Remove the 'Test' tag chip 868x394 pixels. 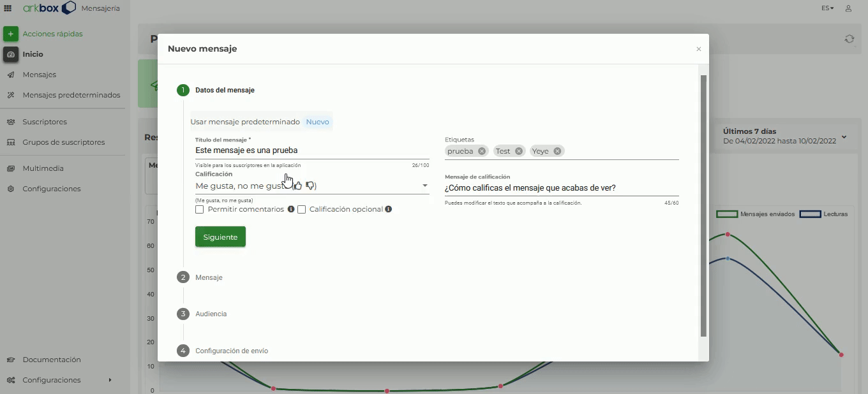point(519,151)
